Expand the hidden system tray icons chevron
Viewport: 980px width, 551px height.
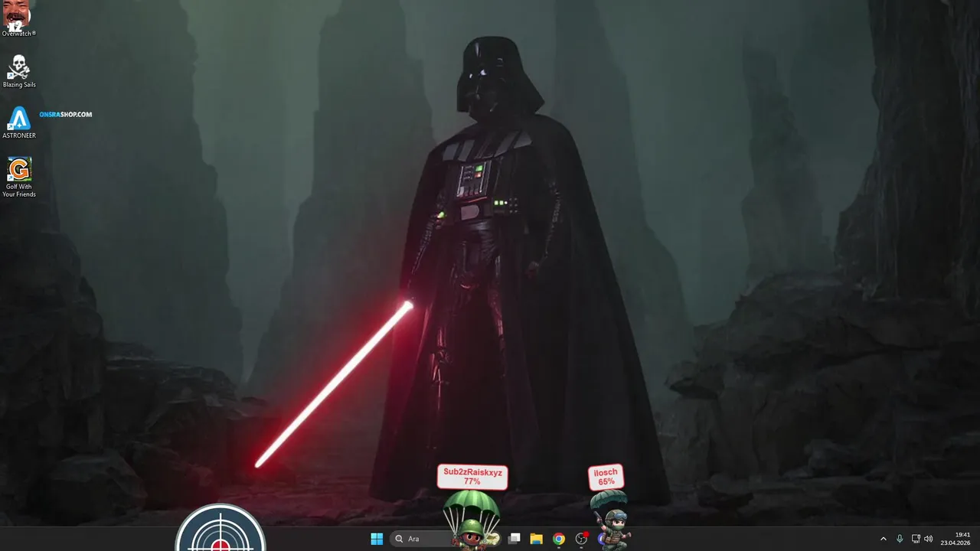click(883, 539)
